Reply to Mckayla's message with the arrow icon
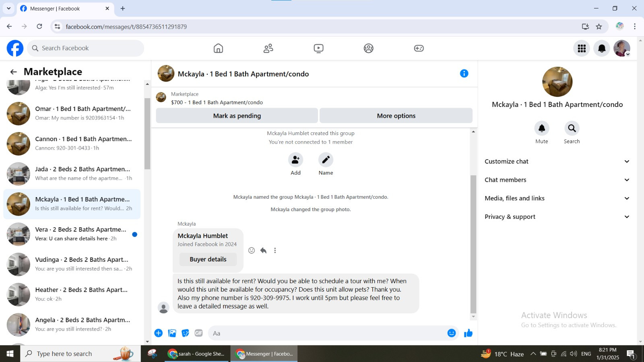Image resolution: width=644 pixels, height=362 pixels. pos(263,251)
